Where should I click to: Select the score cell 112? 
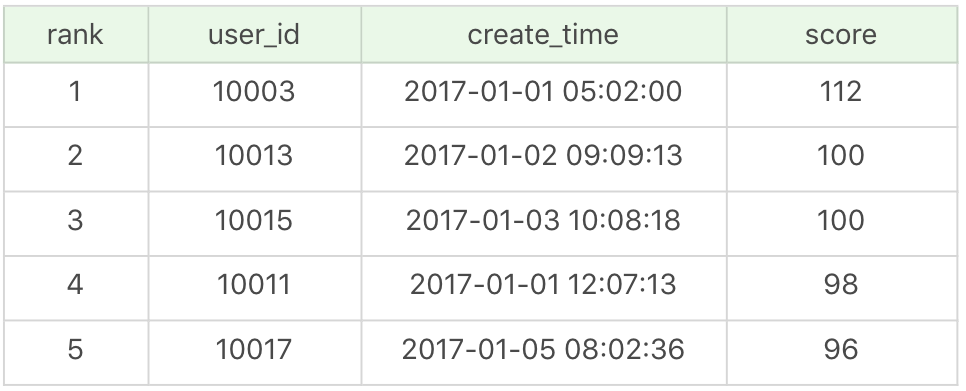(842, 92)
